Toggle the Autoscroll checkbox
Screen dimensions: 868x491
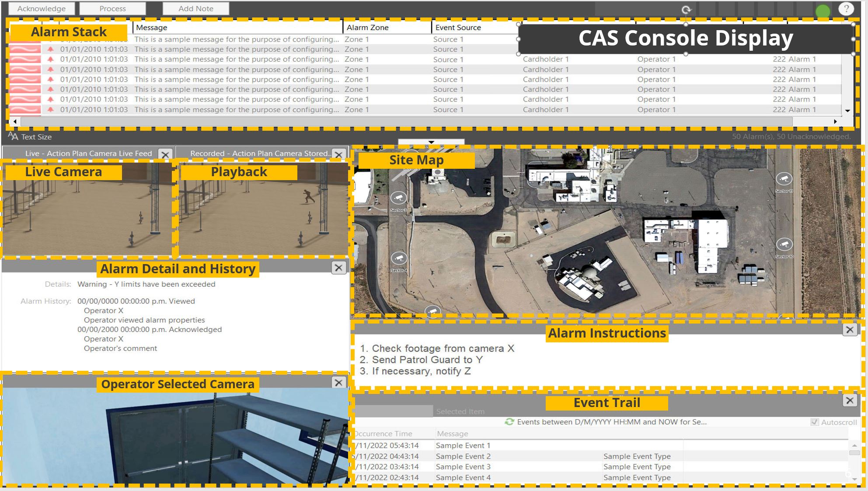pyautogui.click(x=815, y=422)
